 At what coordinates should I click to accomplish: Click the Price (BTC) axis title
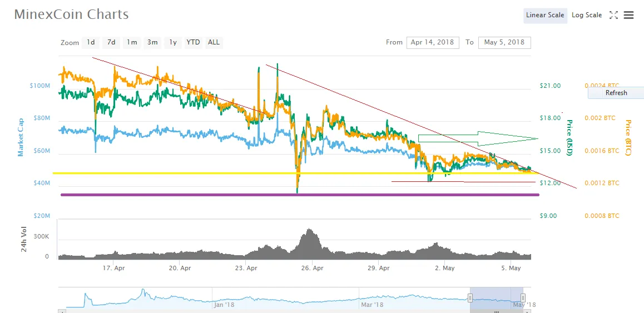pyautogui.click(x=628, y=138)
